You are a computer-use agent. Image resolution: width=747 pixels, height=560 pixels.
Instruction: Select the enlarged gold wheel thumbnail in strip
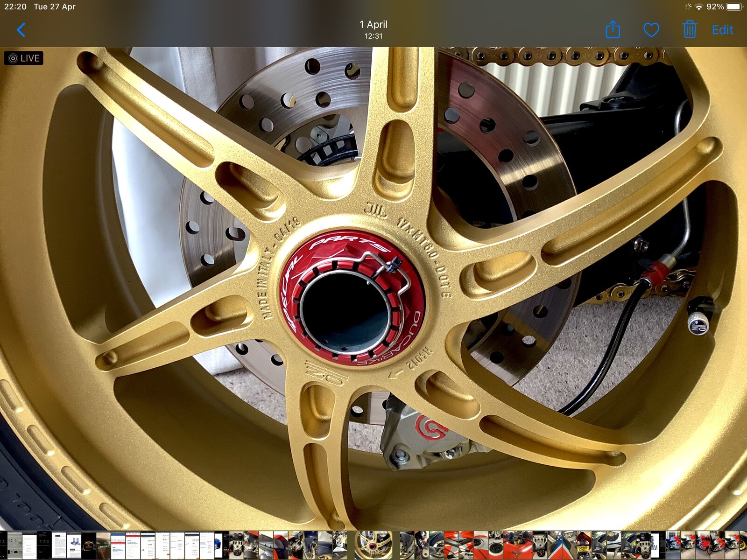pyautogui.click(x=373, y=545)
